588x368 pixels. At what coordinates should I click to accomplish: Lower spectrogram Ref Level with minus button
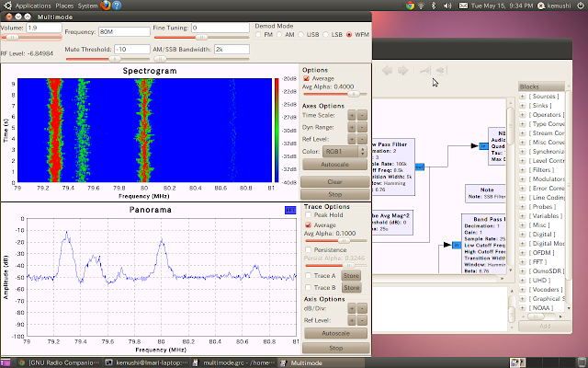(x=362, y=139)
